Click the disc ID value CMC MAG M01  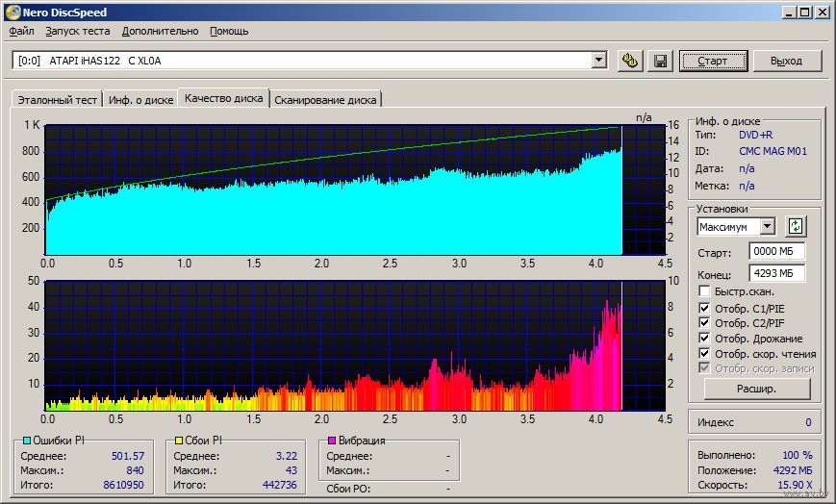(773, 151)
